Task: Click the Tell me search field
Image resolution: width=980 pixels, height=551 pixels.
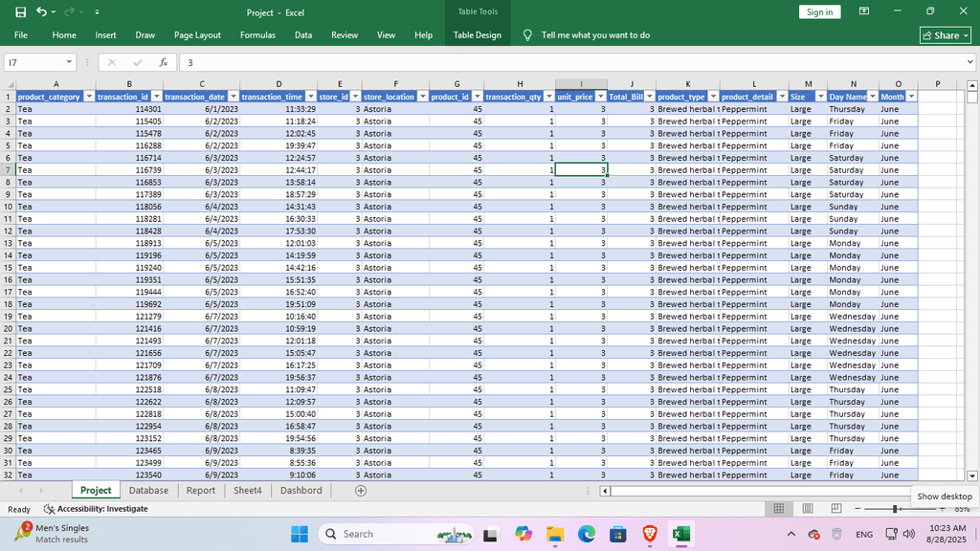Action: (595, 35)
